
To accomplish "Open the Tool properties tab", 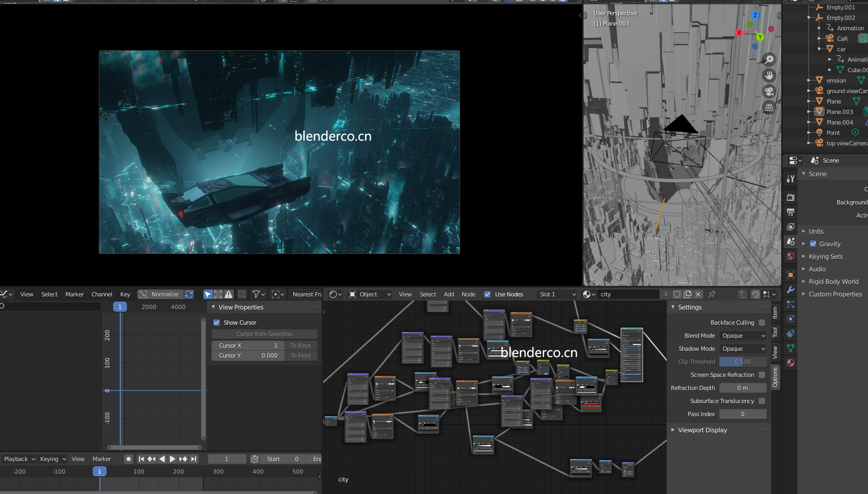I will click(791, 179).
